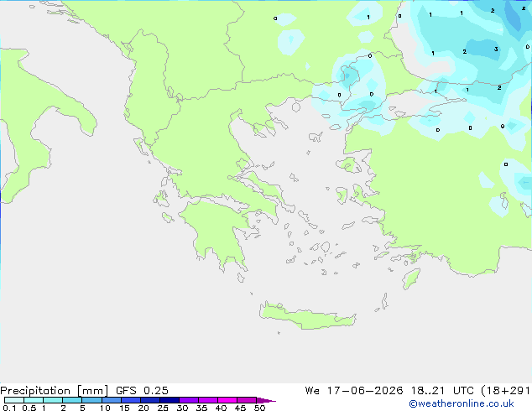Click the 'Precipitation [mm]' title text

click(55, 391)
